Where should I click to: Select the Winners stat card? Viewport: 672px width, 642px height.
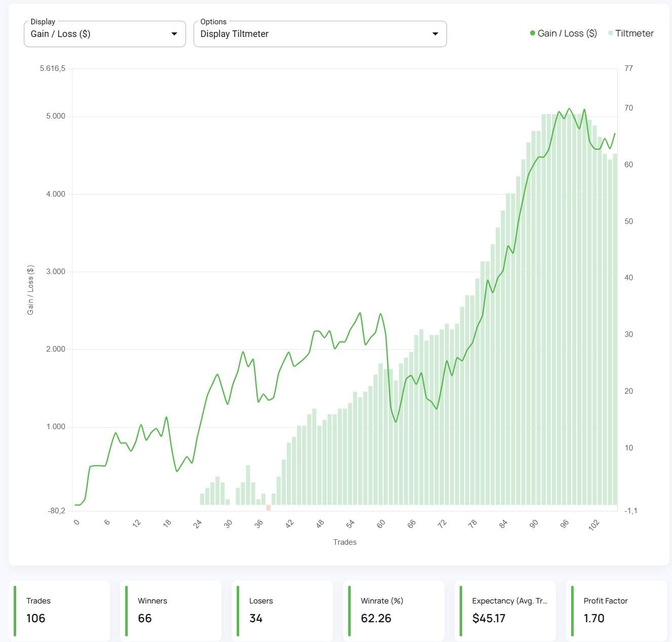pos(171,611)
